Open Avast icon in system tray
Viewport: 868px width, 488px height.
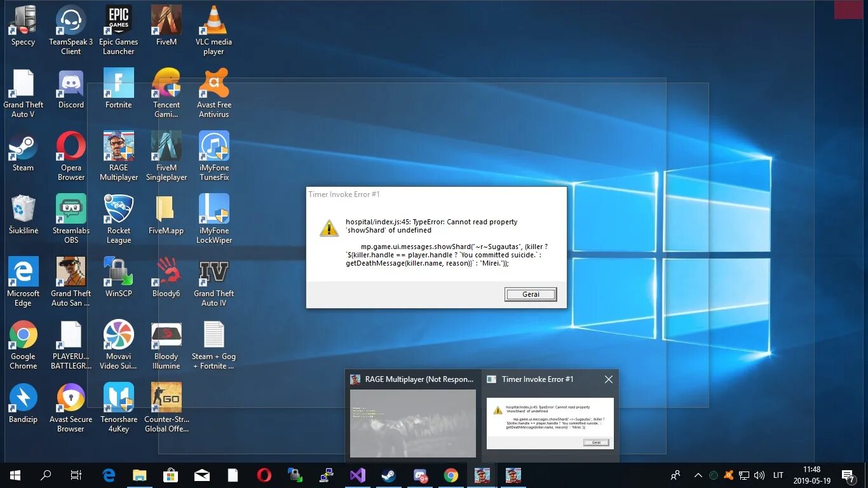click(x=729, y=475)
